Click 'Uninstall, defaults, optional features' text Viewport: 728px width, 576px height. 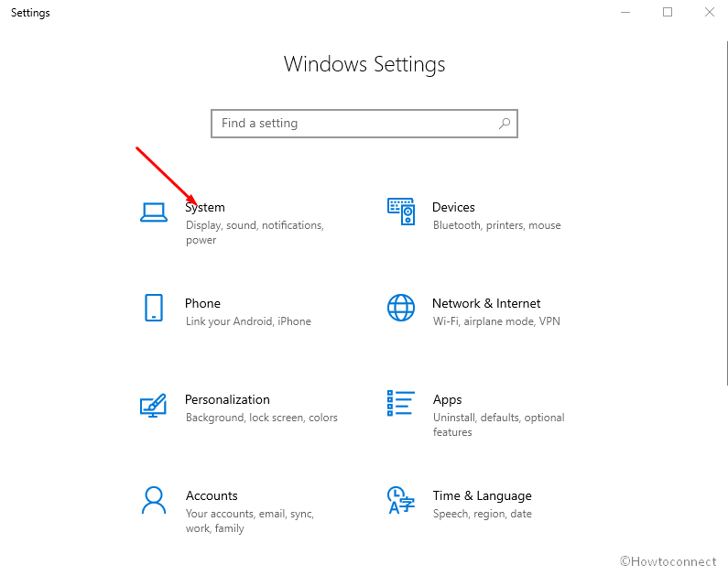[499, 425]
